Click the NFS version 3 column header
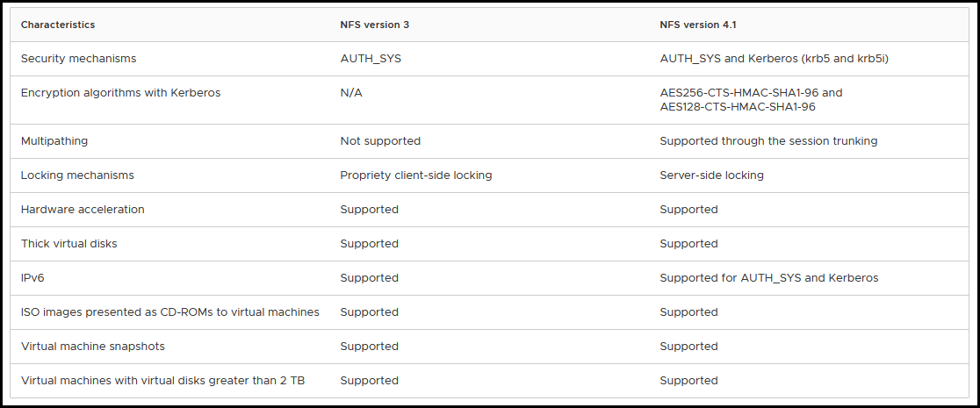 click(x=374, y=25)
